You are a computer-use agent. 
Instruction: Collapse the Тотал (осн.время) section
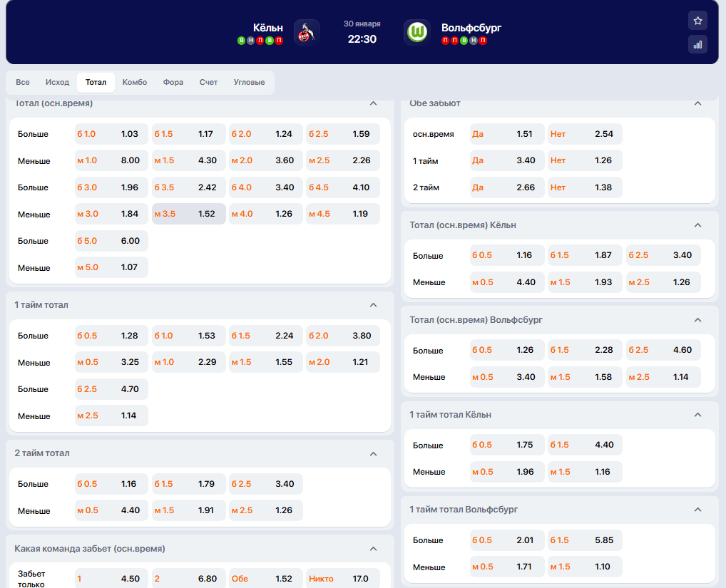coord(373,103)
